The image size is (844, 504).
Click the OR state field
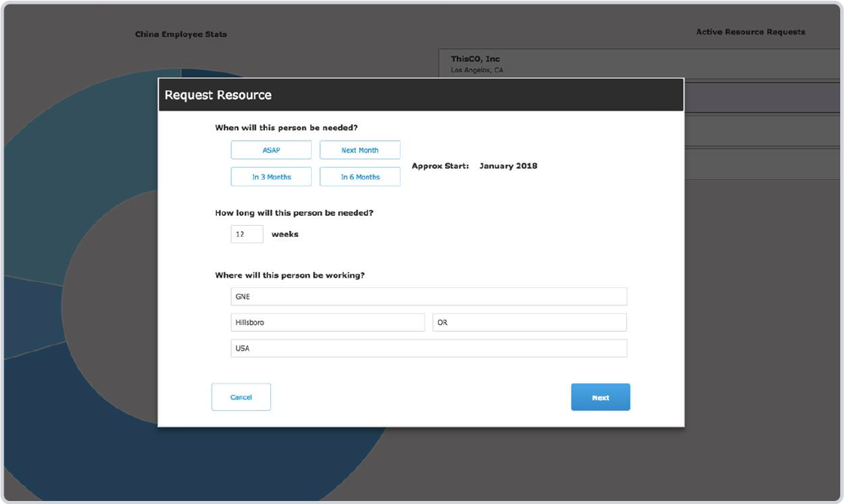coord(529,323)
